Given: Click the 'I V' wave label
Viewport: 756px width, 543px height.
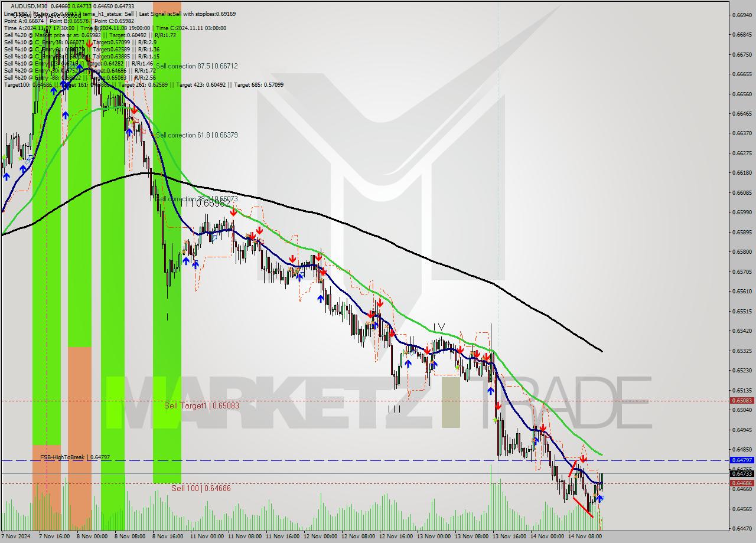Looking at the screenshot, I should pyautogui.click(x=439, y=326).
